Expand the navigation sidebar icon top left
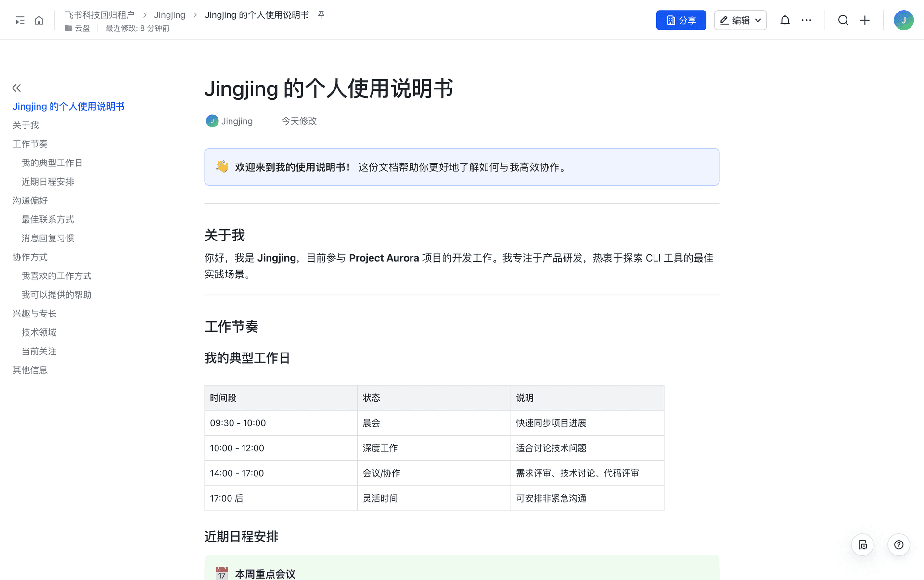The width and height of the screenshot is (924, 580). (x=19, y=20)
